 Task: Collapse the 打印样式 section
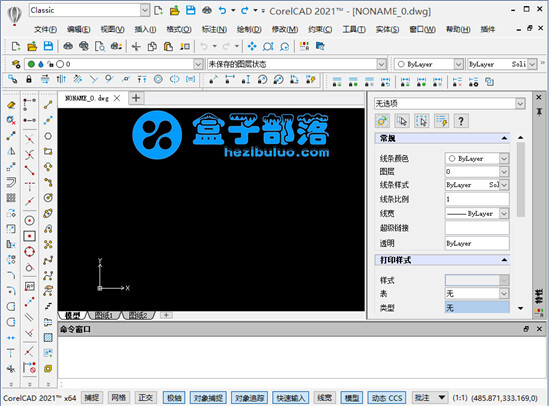504,260
